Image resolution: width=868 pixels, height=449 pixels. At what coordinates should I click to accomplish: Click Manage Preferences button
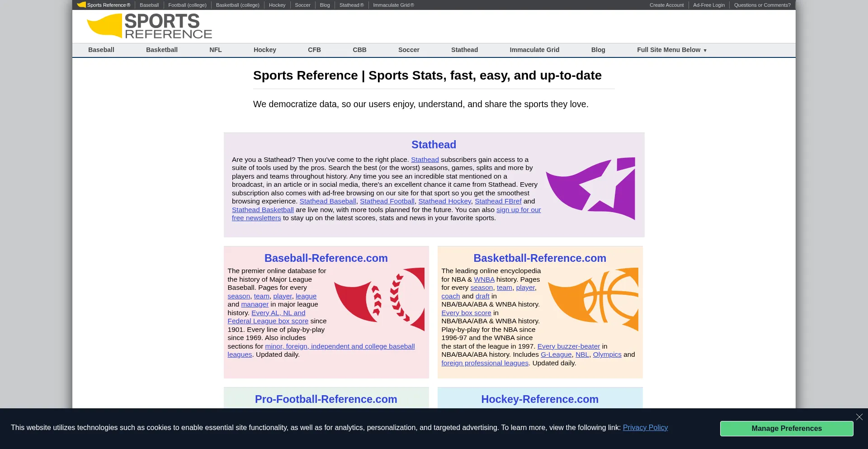(787, 429)
